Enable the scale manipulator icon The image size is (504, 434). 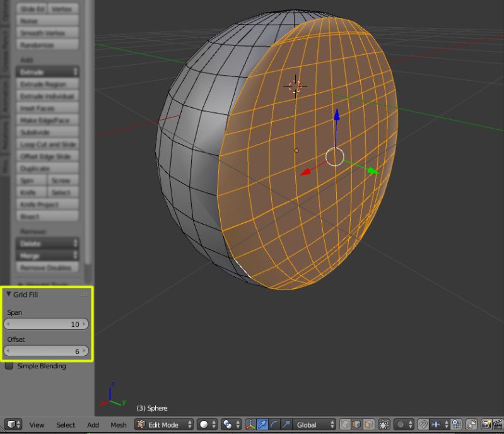(286, 425)
